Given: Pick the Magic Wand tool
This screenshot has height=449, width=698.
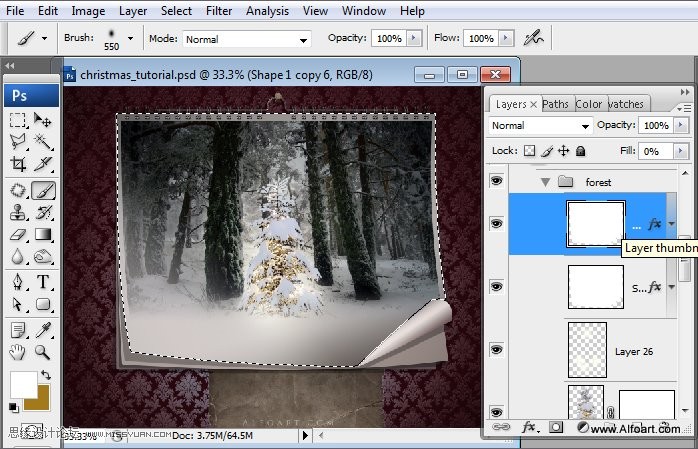Looking at the screenshot, I should (43, 141).
